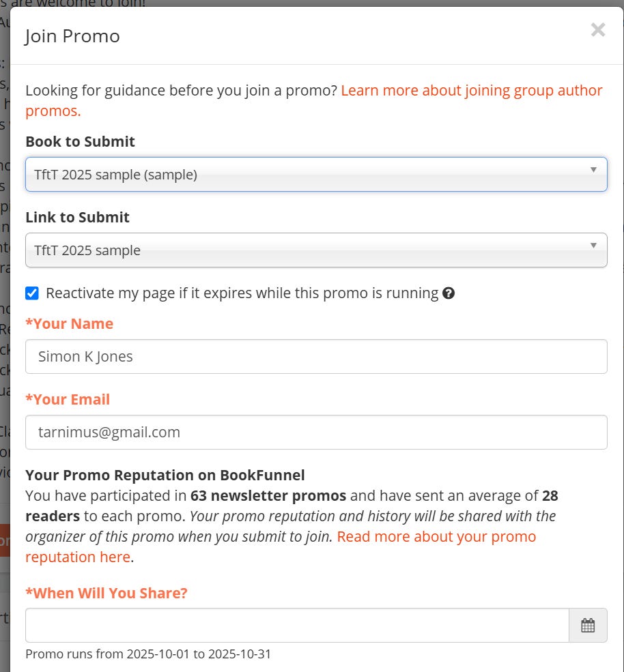Click the help question mark icon

point(449,293)
